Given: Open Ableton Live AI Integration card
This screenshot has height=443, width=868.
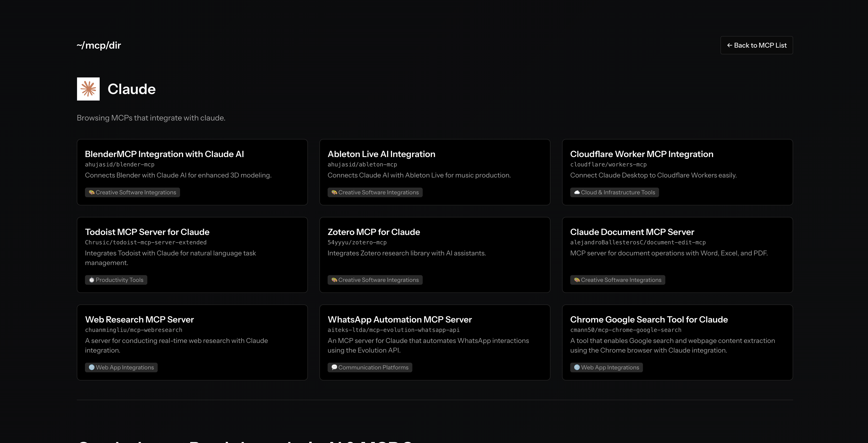Looking at the screenshot, I should 381,154.
